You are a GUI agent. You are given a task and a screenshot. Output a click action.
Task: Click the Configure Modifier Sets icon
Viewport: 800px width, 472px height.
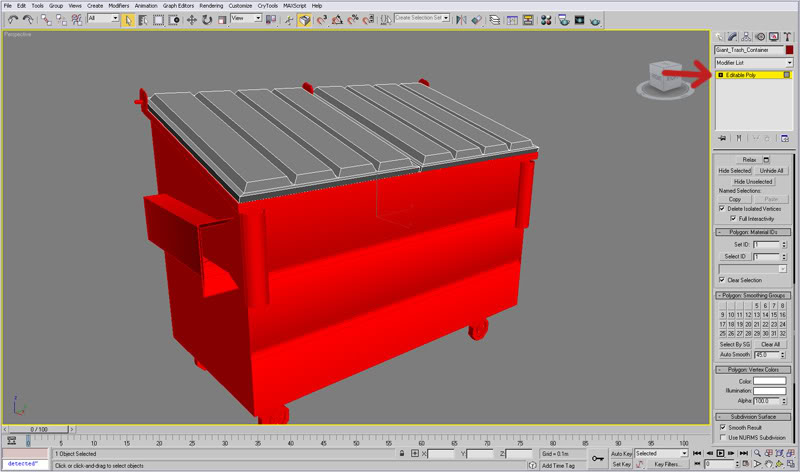coord(785,138)
